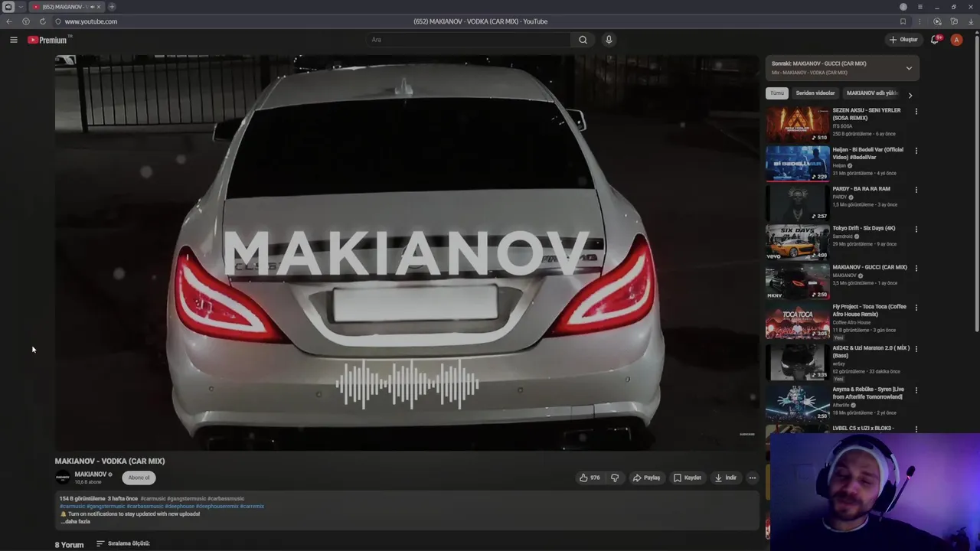980x551 pixels.
Task: Click the Abone ol subscribe button
Action: (x=139, y=478)
